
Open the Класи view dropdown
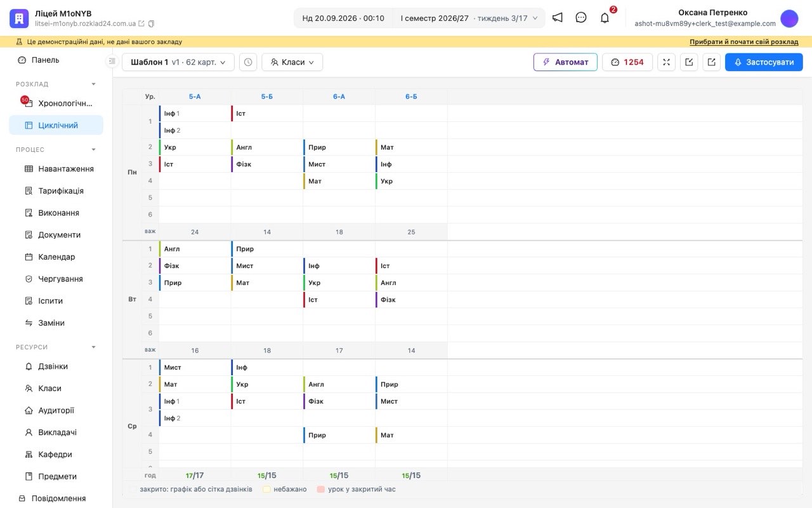tap(292, 62)
